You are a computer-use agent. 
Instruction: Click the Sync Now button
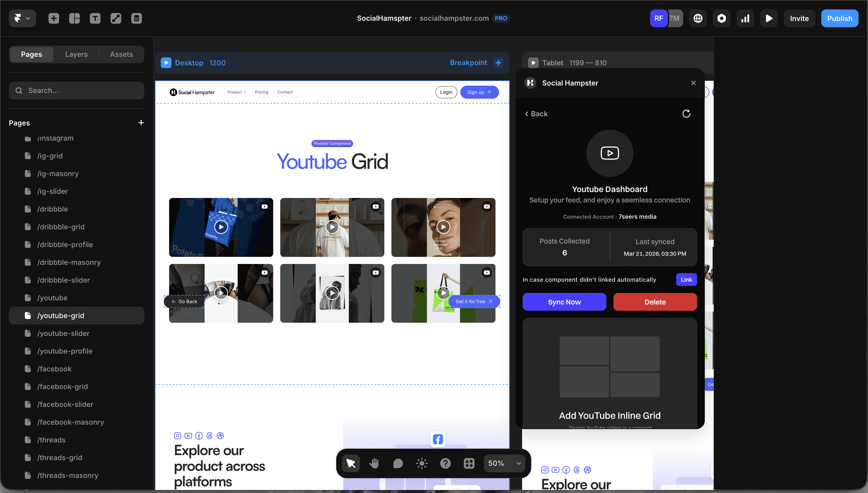[564, 302]
